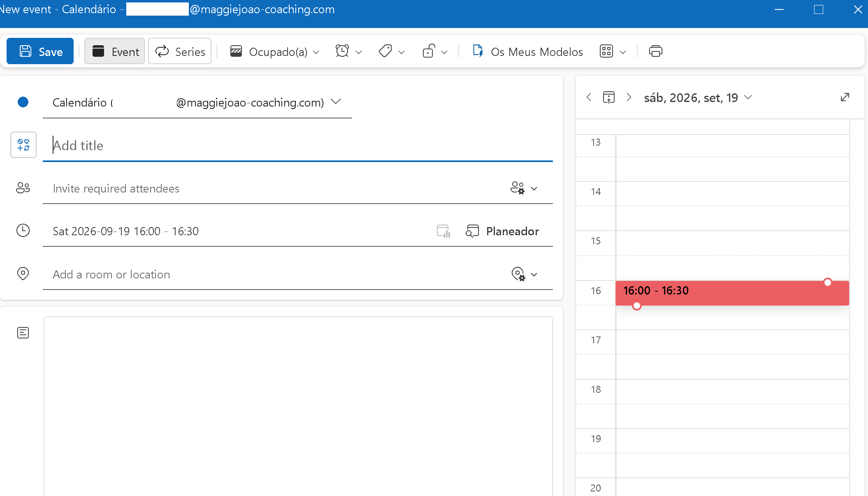Click the categorize tag icon
868x496 pixels.
tap(385, 51)
